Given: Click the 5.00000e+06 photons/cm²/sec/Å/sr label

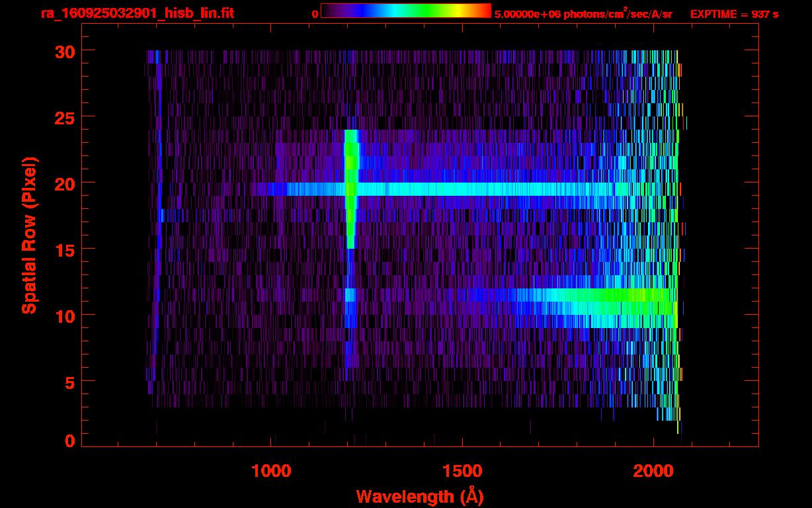Looking at the screenshot, I should pyautogui.click(x=583, y=13).
